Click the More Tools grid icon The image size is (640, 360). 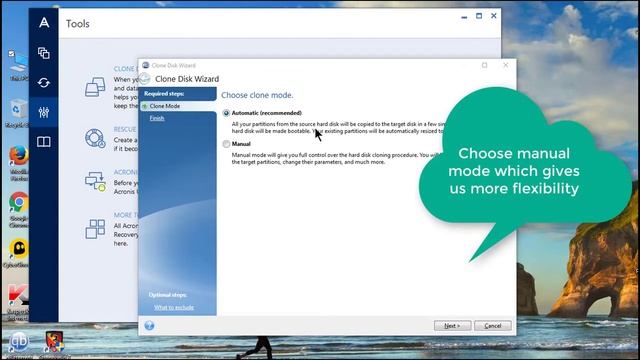tap(95, 229)
